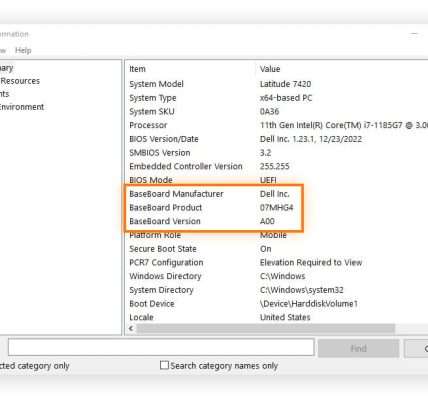Select the BaseBoard Product row
Screen dimensions: 428x400
click(277, 208)
